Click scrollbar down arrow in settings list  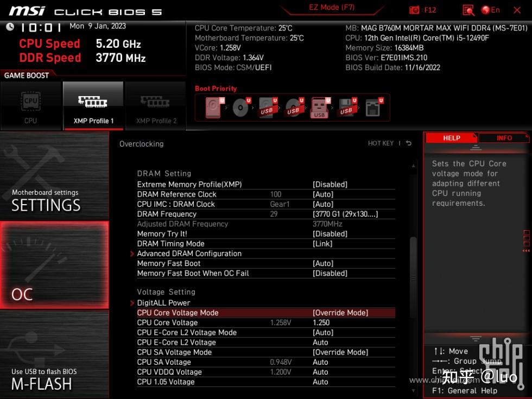tap(413, 390)
